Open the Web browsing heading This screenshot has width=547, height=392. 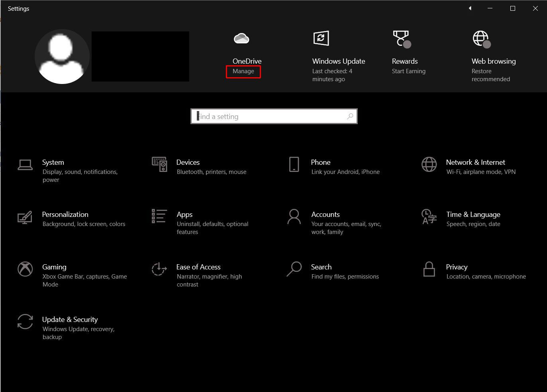494,61
